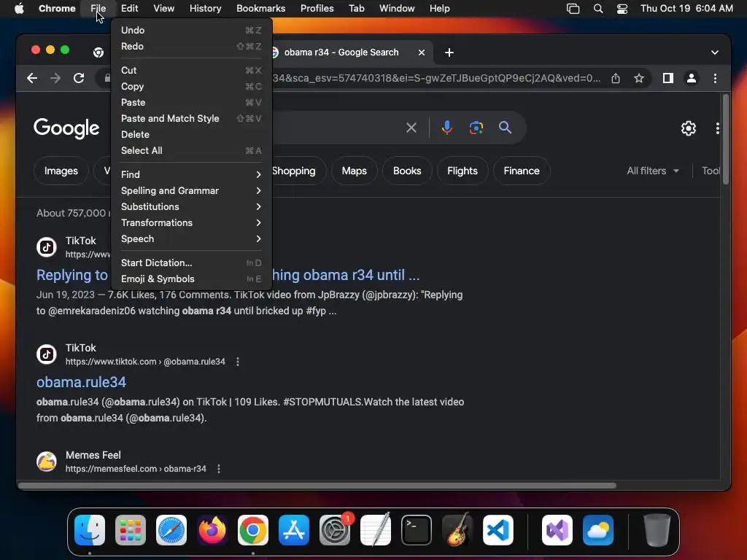The width and height of the screenshot is (747, 560).
Task: Launch Visual Studio Code from the Dock
Action: pyautogui.click(x=498, y=530)
